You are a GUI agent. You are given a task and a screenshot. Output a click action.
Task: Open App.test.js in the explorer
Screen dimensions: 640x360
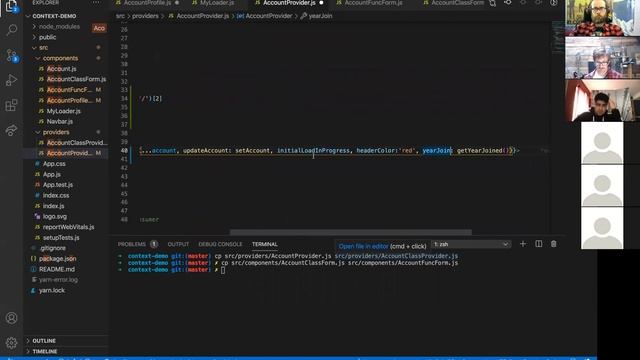[x=58, y=185]
